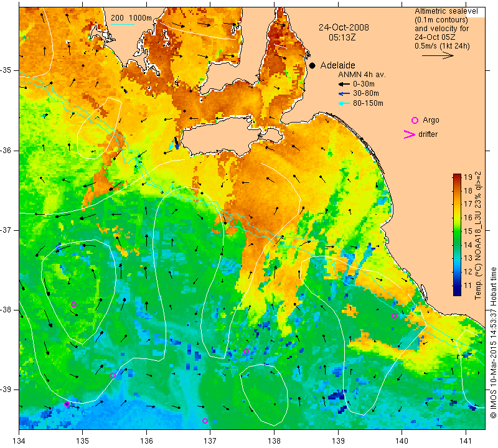Click the magenta drifter legend symbol
Screen dimensions: 498x448
[x=410, y=134]
